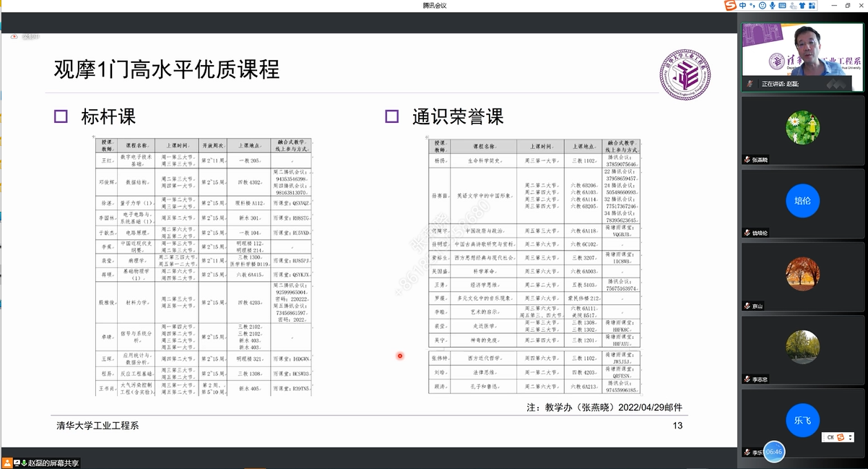Open Sogou soft keyboard

(783, 6)
